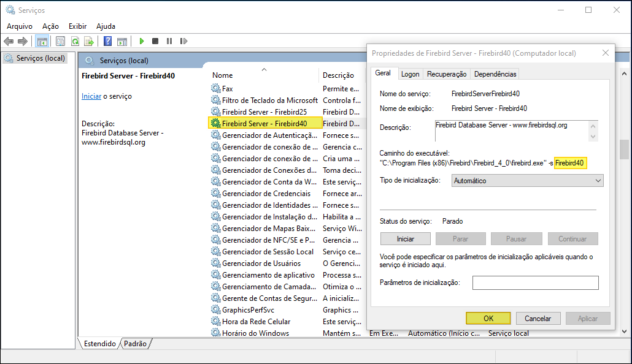Image resolution: width=632 pixels, height=364 pixels.
Task: Click the Iniciar button in properties dialog
Action: (405, 239)
